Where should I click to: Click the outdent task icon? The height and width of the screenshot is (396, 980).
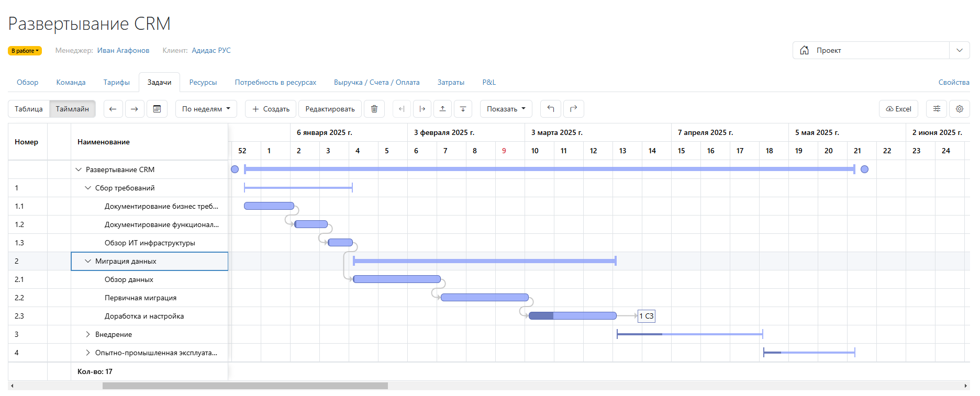coord(402,109)
